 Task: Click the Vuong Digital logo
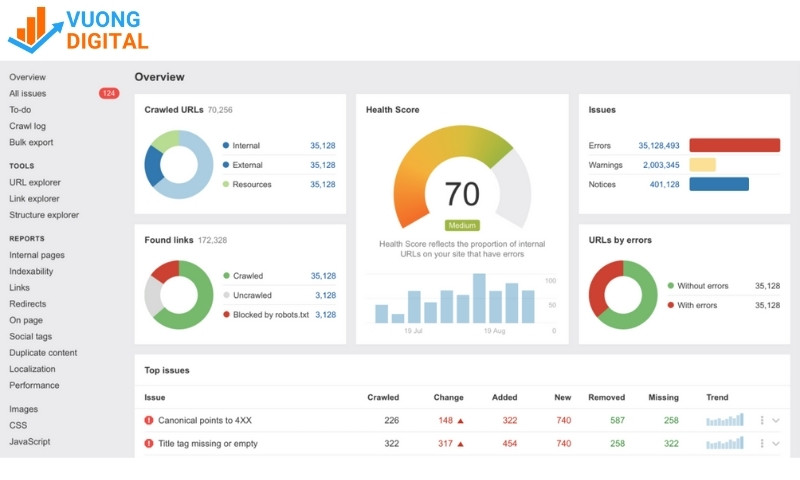coord(78,29)
